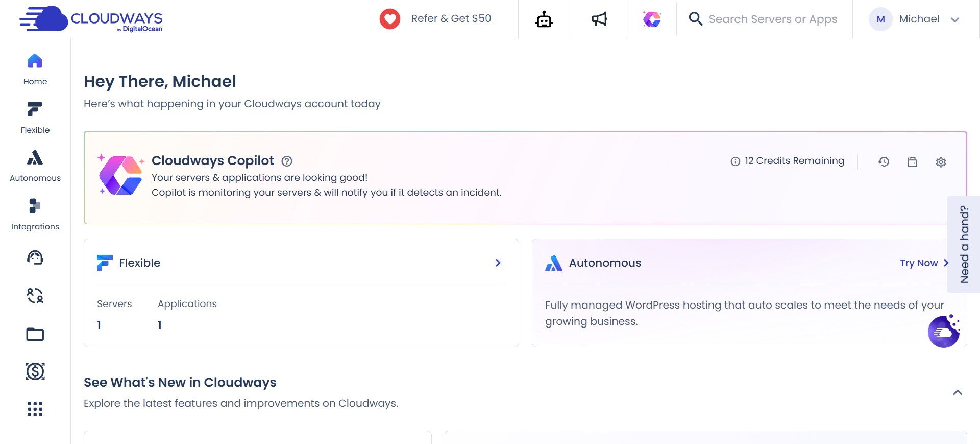Click the Autonomous logo in the card
The width and height of the screenshot is (980, 444).
click(554, 263)
